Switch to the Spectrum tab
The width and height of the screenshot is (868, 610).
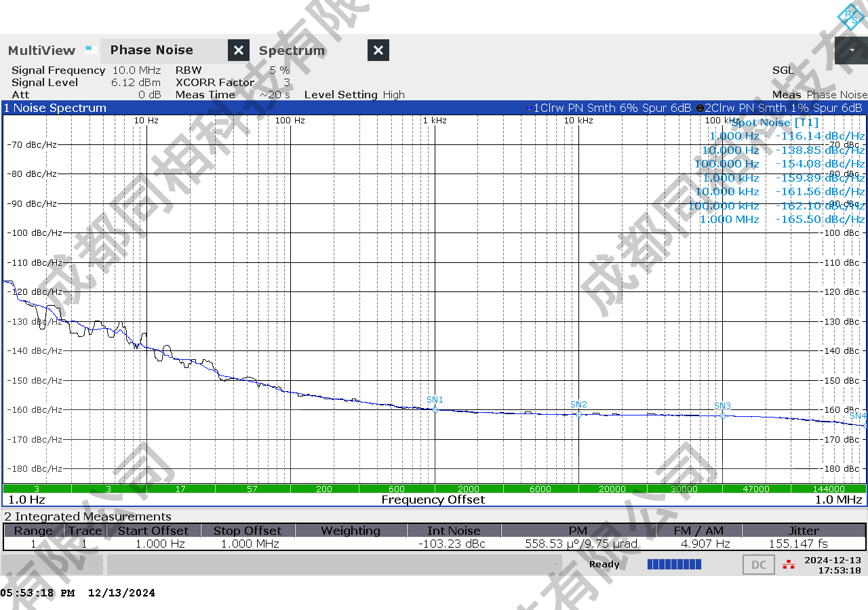(x=292, y=51)
